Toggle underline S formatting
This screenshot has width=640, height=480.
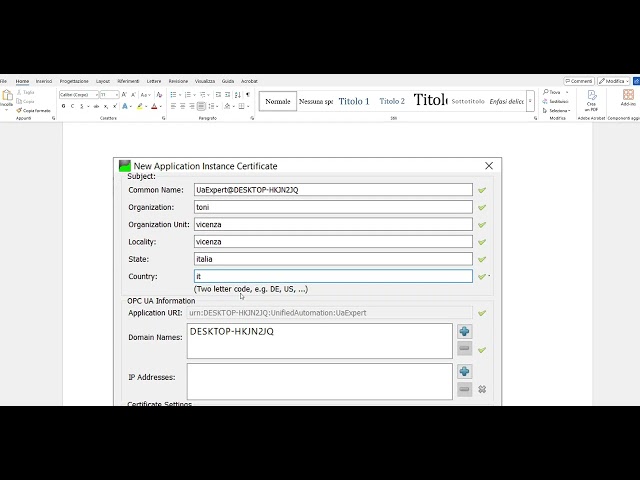point(82,106)
